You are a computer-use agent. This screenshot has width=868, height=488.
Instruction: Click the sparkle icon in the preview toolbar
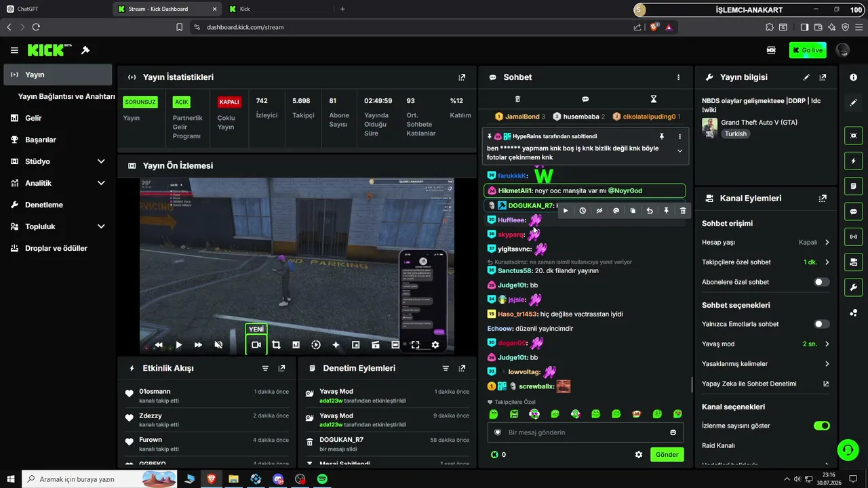pyautogui.click(x=336, y=345)
